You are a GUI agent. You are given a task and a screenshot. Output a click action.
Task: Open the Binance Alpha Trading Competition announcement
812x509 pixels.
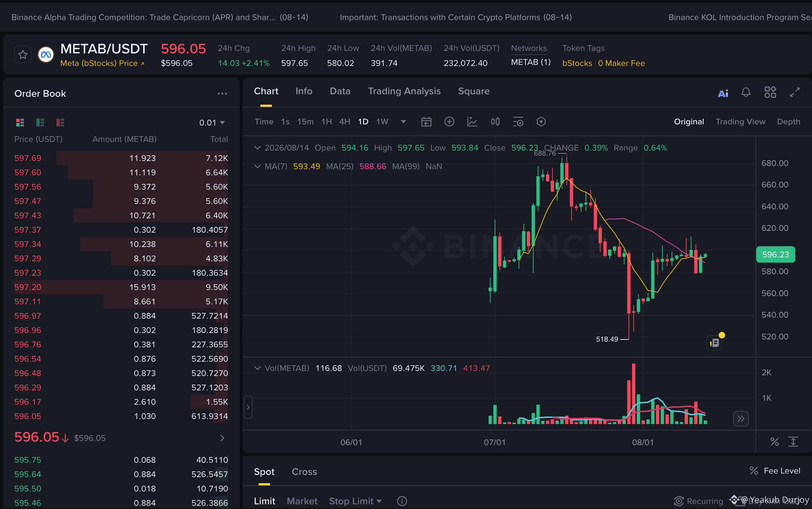click(x=160, y=17)
